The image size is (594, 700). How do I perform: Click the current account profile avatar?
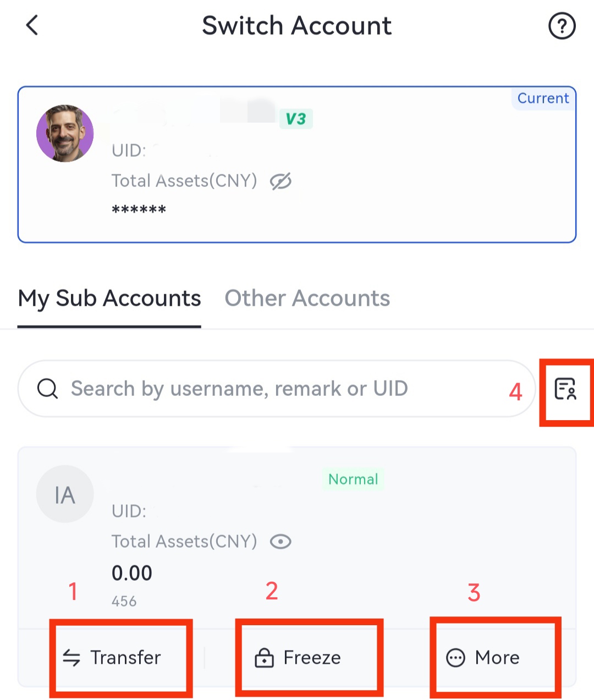tap(65, 134)
